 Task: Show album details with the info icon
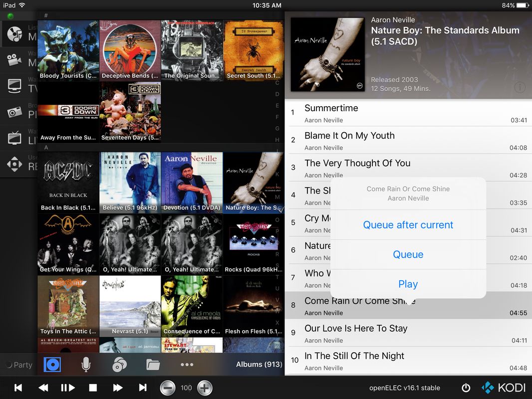520,87
